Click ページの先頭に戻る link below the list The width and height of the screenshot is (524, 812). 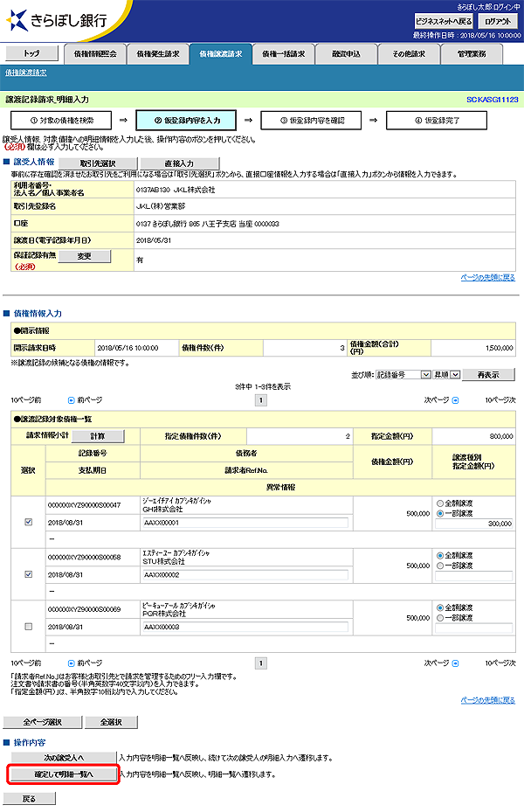click(x=488, y=700)
